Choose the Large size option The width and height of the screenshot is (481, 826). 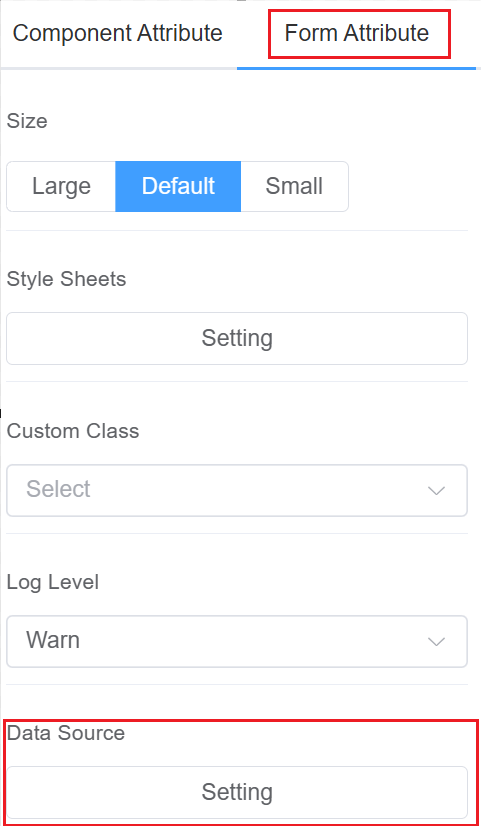(61, 186)
